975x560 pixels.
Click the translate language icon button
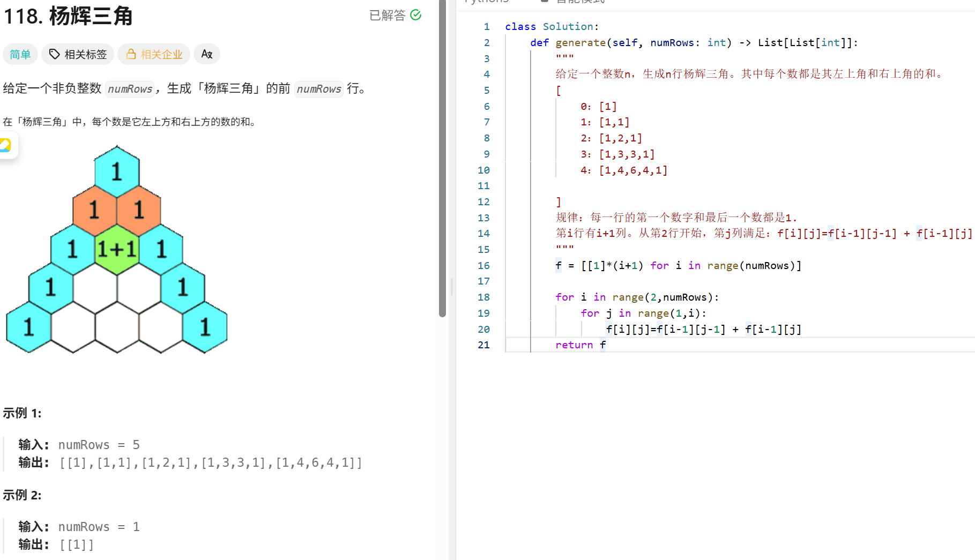click(207, 54)
